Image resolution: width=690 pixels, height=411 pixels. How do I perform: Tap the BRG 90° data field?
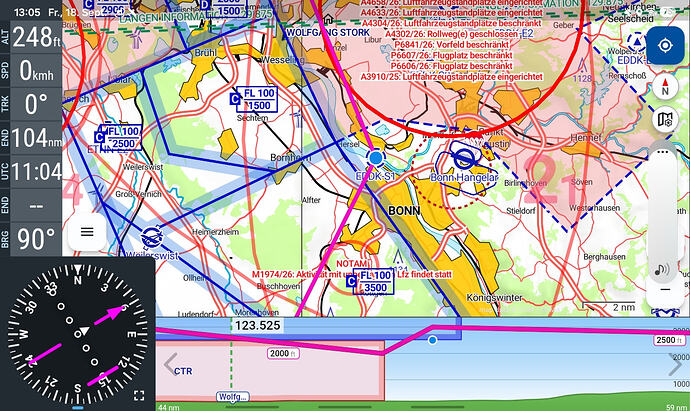tap(31, 239)
